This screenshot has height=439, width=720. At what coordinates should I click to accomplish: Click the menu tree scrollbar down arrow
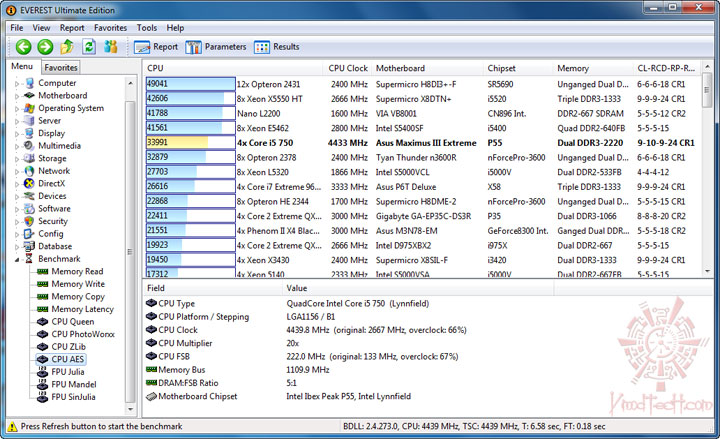(130, 409)
